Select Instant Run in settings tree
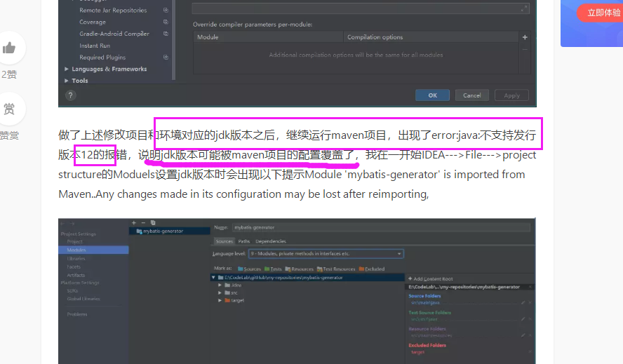 (x=95, y=46)
